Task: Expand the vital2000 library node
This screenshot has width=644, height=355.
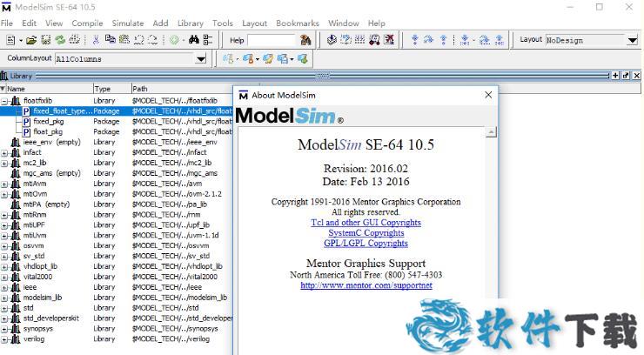Action: pyautogui.click(x=4, y=277)
